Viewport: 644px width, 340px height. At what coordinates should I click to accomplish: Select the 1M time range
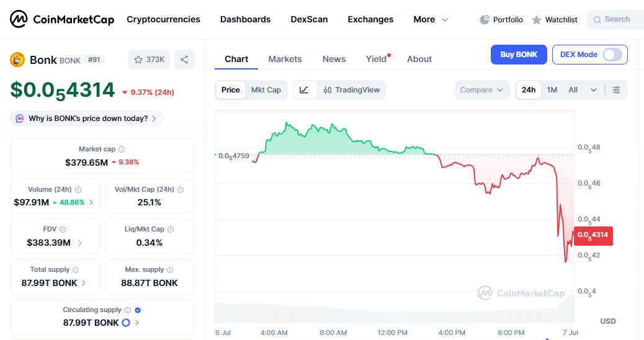click(552, 90)
